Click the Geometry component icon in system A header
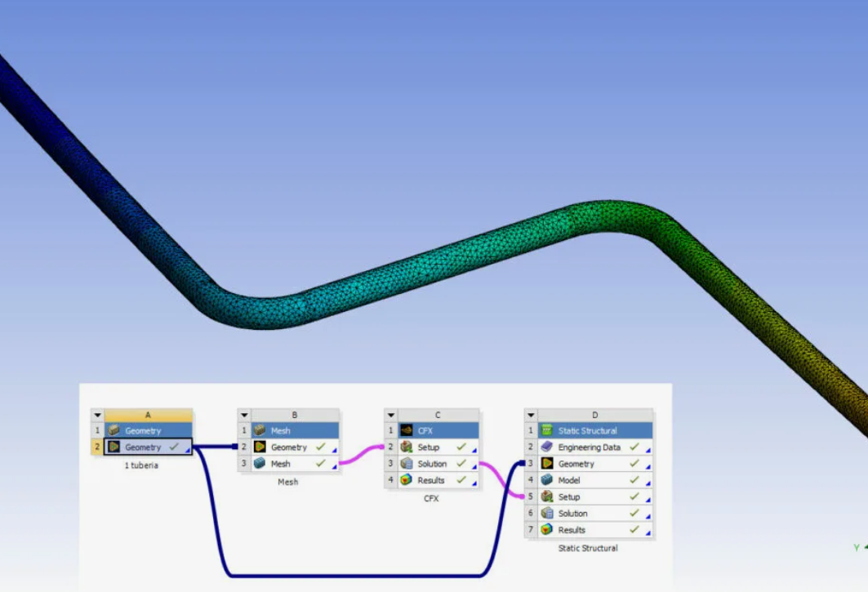 (x=114, y=430)
